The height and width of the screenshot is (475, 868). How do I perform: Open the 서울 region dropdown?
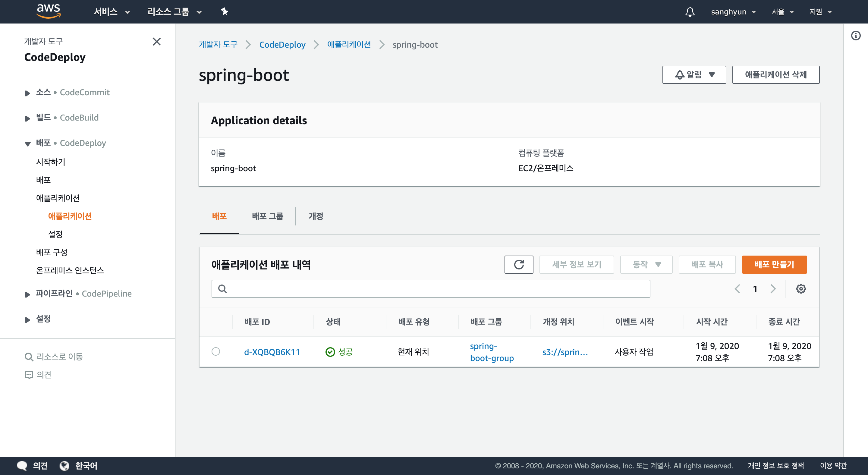(782, 12)
